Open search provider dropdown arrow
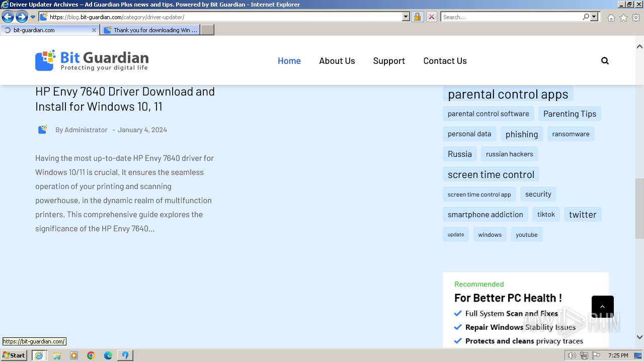This screenshot has width=644, height=362. (594, 17)
